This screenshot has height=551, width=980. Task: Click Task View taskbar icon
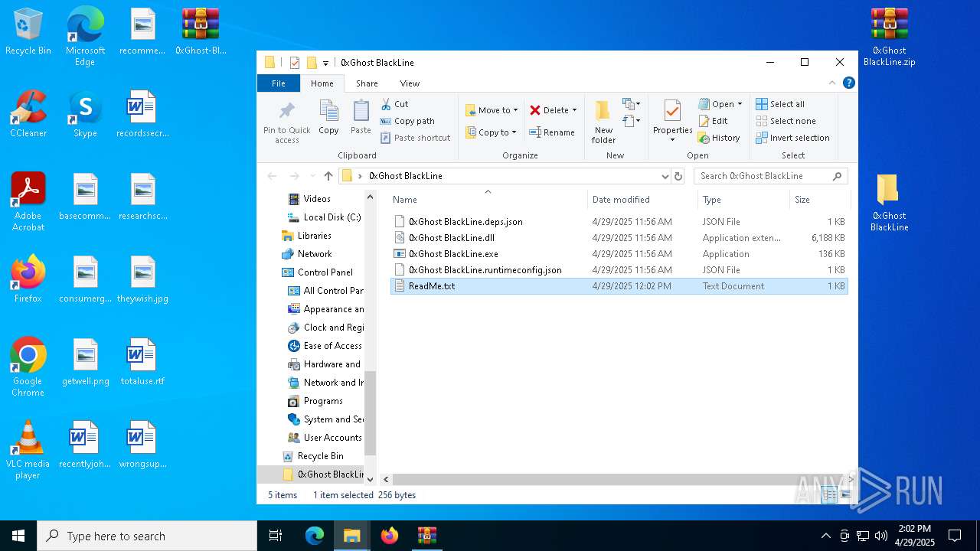point(276,536)
